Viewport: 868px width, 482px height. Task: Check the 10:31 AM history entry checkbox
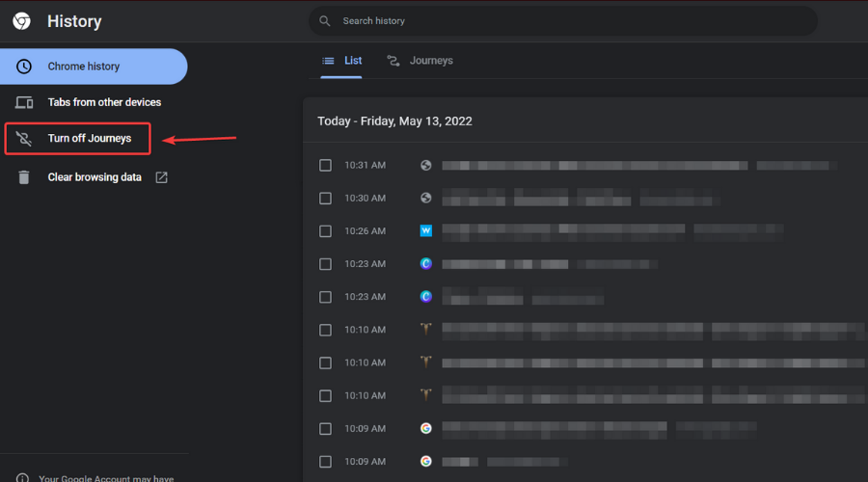[x=326, y=166]
